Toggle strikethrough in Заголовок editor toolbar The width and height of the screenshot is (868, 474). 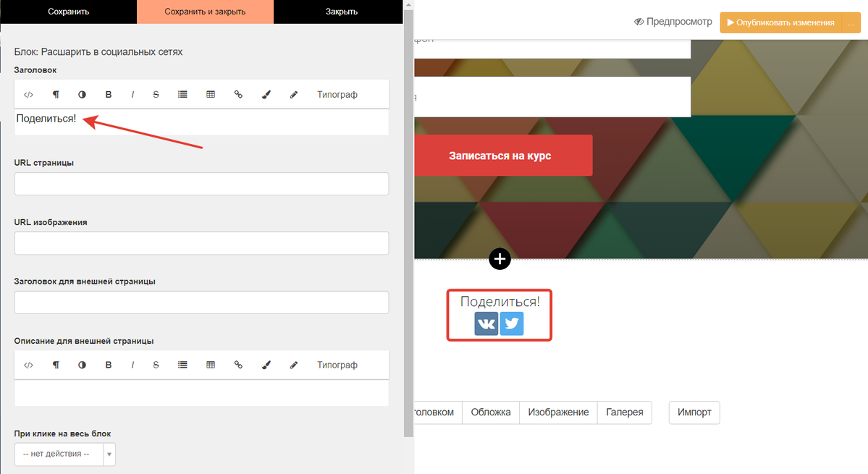coord(156,95)
